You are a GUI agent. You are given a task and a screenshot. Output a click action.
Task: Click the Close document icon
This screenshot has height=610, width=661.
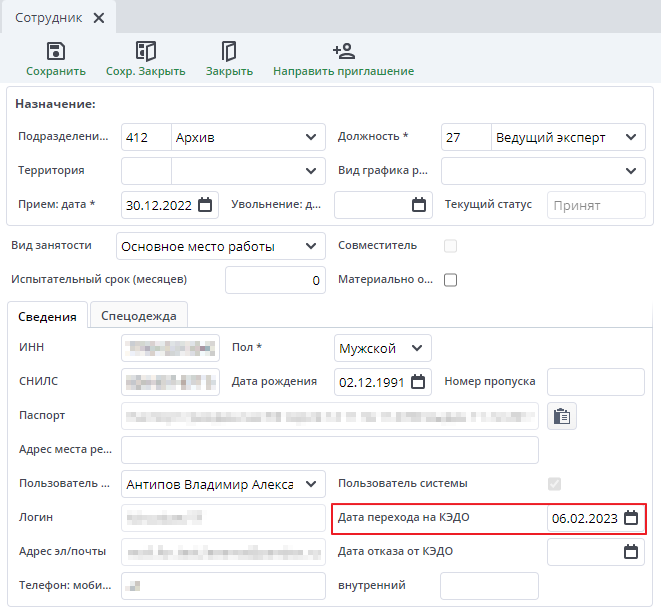tap(229, 52)
